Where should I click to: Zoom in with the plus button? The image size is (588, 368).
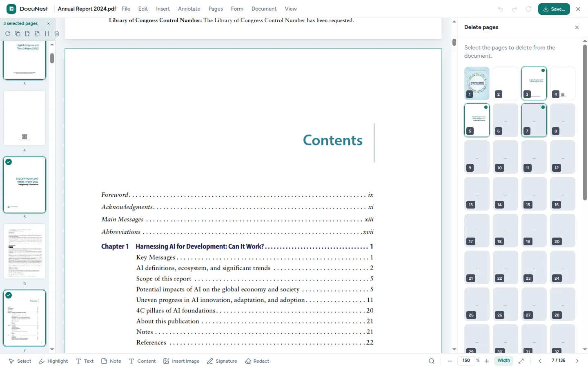487,361
